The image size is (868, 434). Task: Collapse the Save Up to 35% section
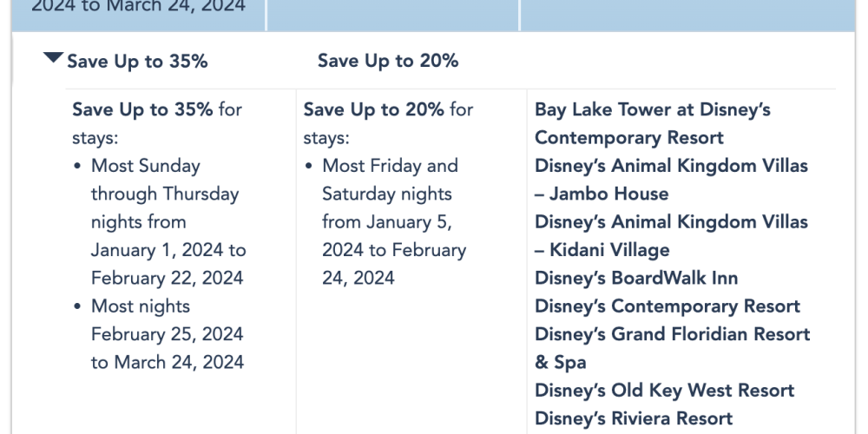(53, 57)
